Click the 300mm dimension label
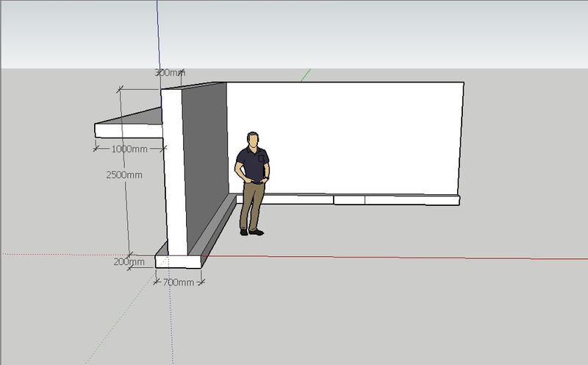Screen dimensions: 588x365 [169, 73]
